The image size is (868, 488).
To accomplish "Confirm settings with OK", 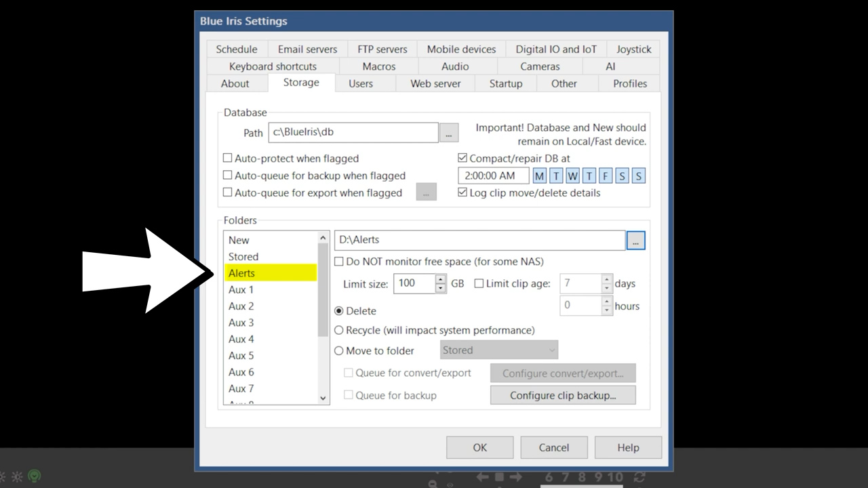I will [x=479, y=447].
